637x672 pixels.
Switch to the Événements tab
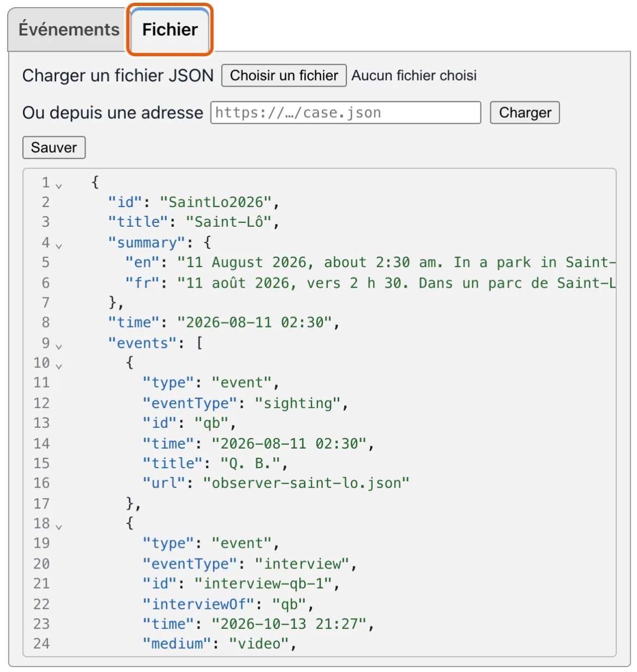(x=69, y=29)
